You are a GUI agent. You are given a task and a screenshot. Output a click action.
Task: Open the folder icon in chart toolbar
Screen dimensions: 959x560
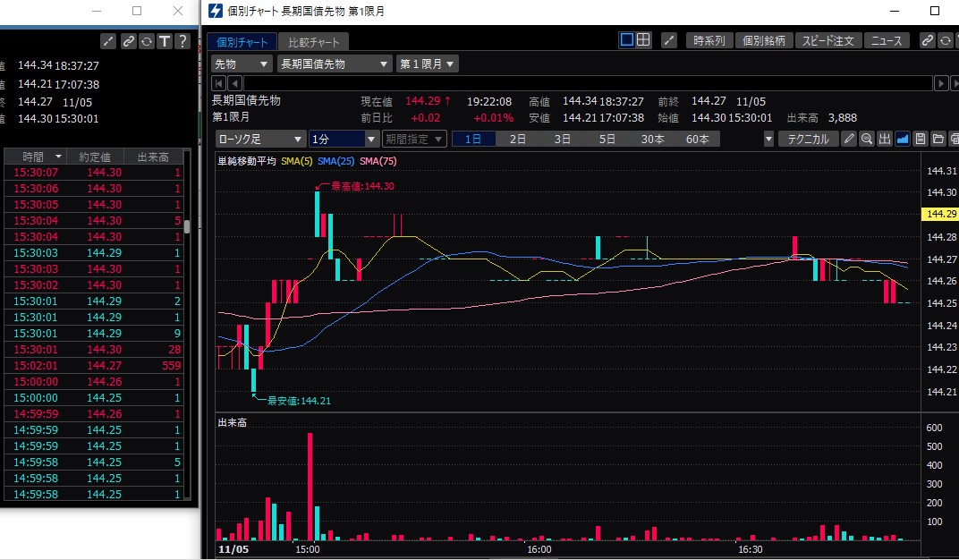938,139
